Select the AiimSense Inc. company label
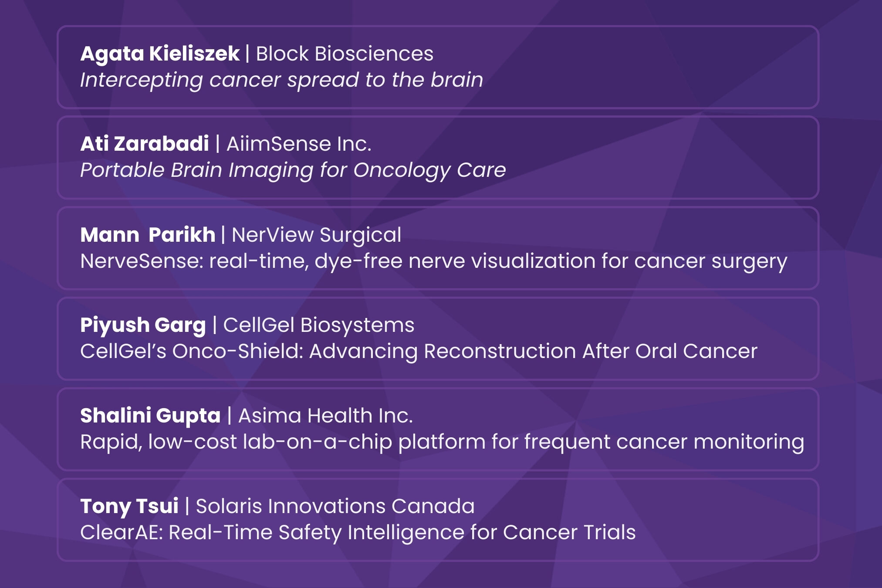The image size is (882, 588). click(x=299, y=144)
